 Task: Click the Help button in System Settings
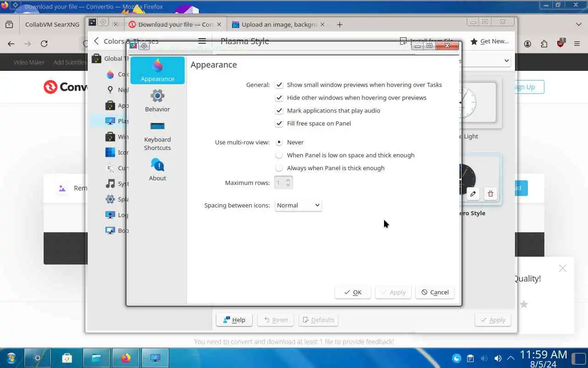pos(234,320)
